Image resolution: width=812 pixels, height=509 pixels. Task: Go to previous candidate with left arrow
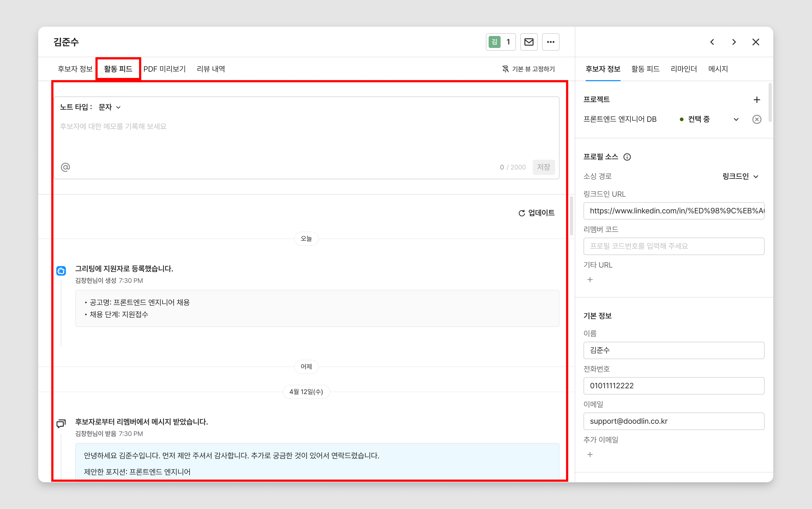pos(712,42)
